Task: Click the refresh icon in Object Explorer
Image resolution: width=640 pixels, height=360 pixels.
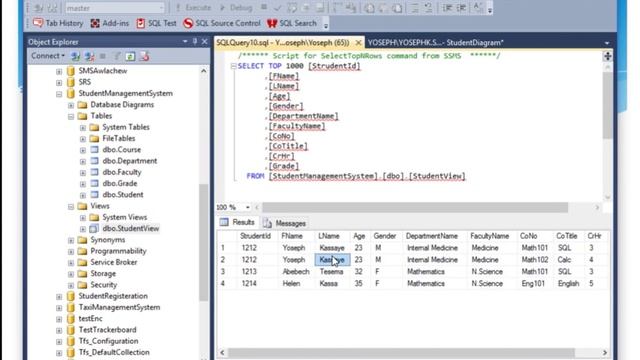Action: tap(130, 56)
